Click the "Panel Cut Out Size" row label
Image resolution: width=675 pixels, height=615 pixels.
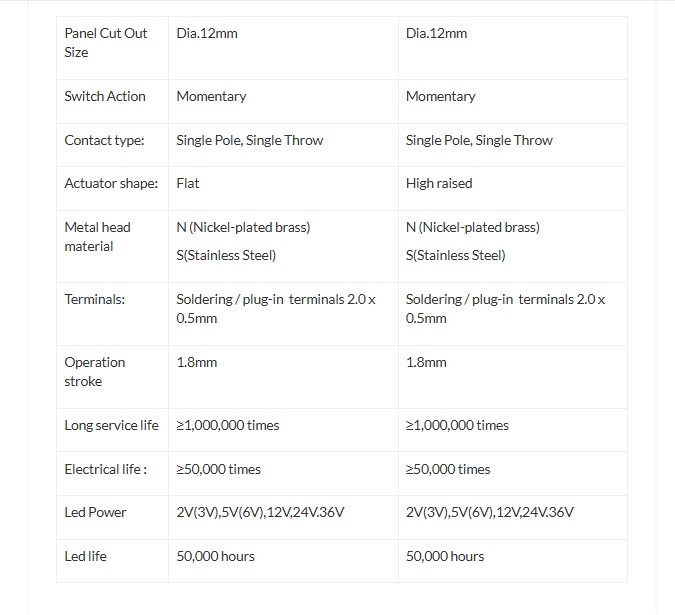pos(105,43)
